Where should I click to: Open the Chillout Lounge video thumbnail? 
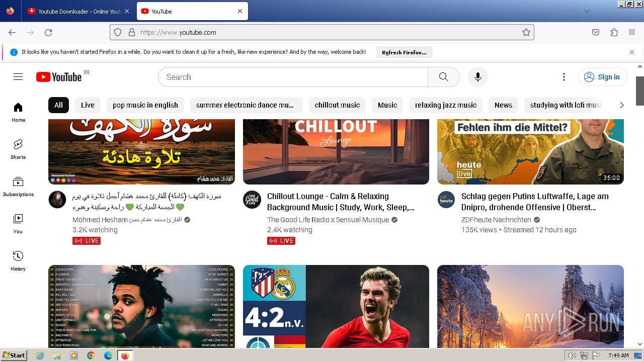pyautogui.click(x=336, y=152)
